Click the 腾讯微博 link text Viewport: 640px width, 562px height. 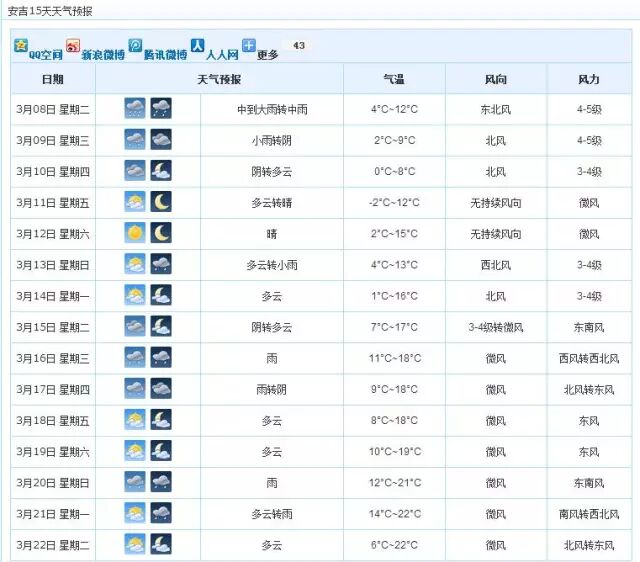pyautogui.click(x=165, y=55)
